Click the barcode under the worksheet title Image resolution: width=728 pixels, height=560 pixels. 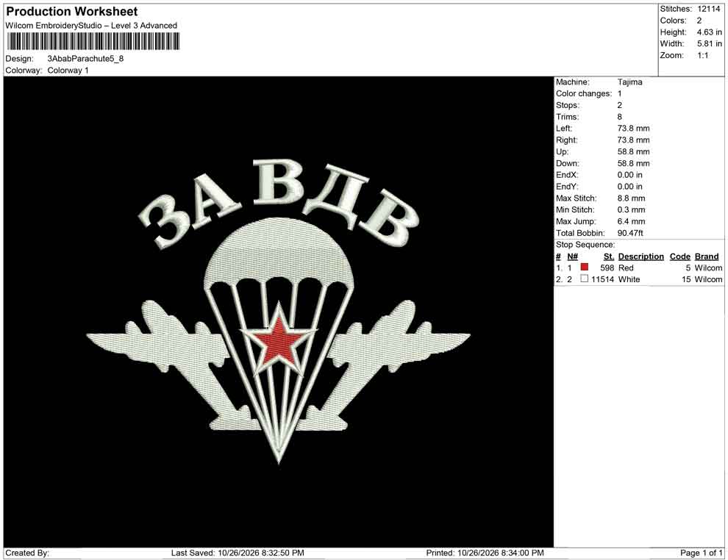point(93,42)
